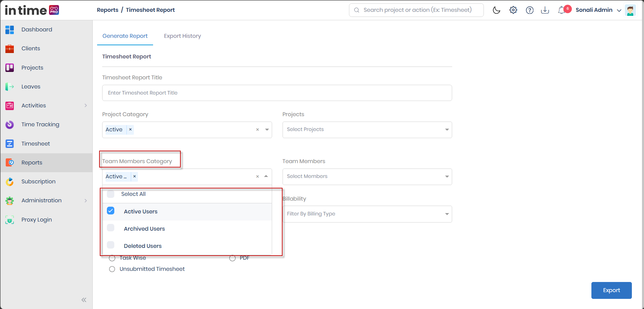Open the Dashboard sidebar icon
This screenshot has width=644, height=309.
click(10, 30)
